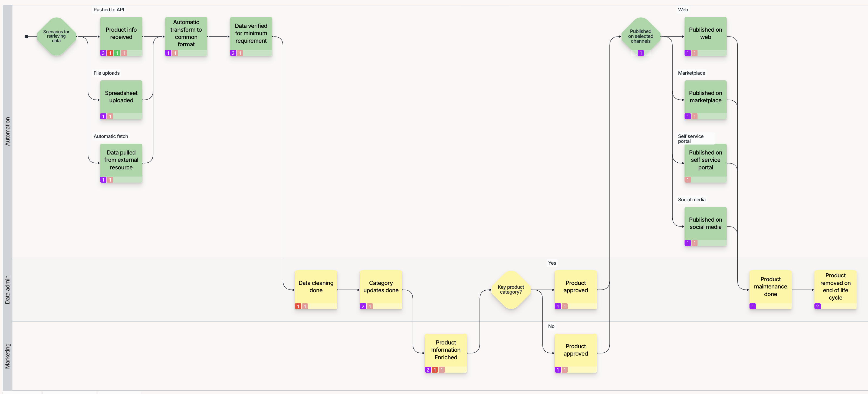Click purple badge on Marketing lane Product approved
The width and height of the screenshot is (868, 394).
pos(558,370)
